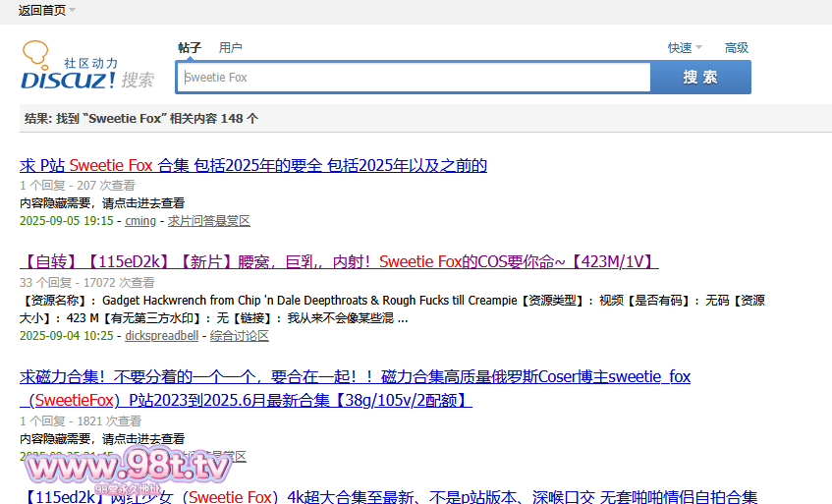Viewport: 832px width, 504px height.
Task: Open author profile cming
Action: coord(140,221)
